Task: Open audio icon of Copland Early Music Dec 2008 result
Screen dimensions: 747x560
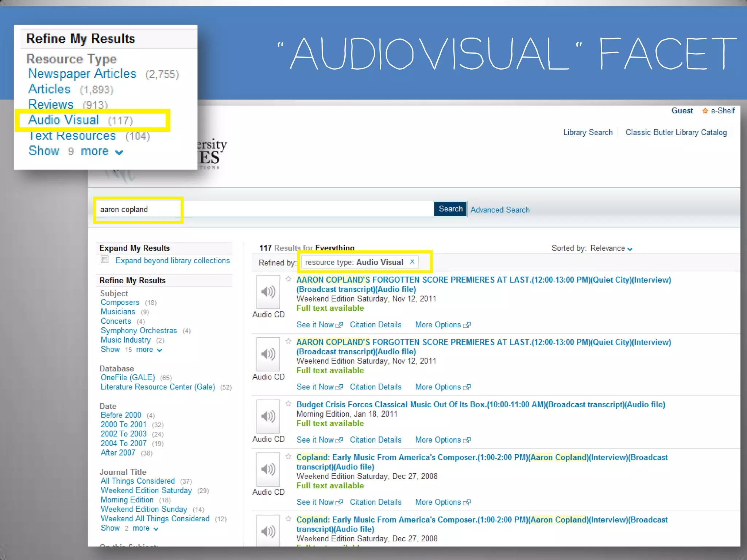Action: [x=268, y=469]
